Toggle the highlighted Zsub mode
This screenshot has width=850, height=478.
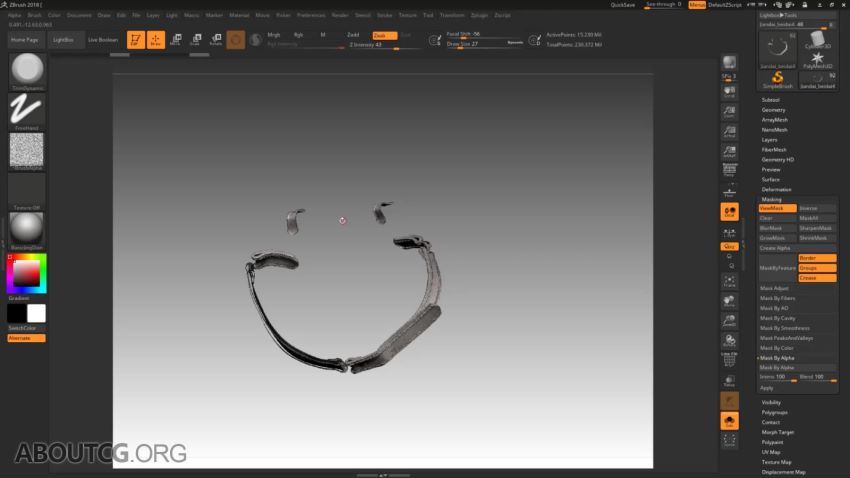coord(384,35)
